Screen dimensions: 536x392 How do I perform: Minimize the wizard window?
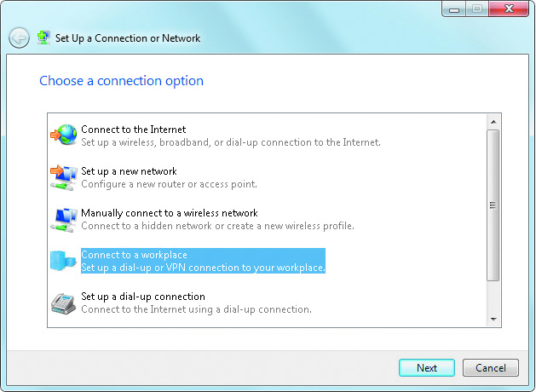[x=454, y=9]
